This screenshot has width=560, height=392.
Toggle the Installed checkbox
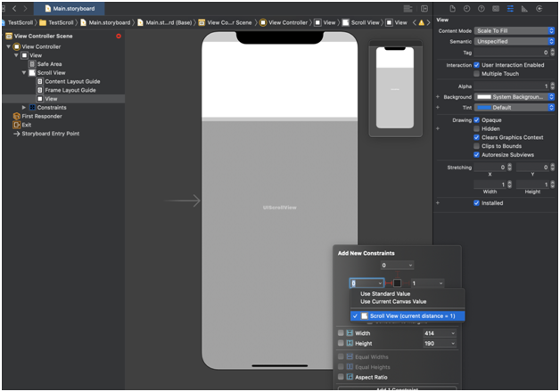tap(476, 203)
